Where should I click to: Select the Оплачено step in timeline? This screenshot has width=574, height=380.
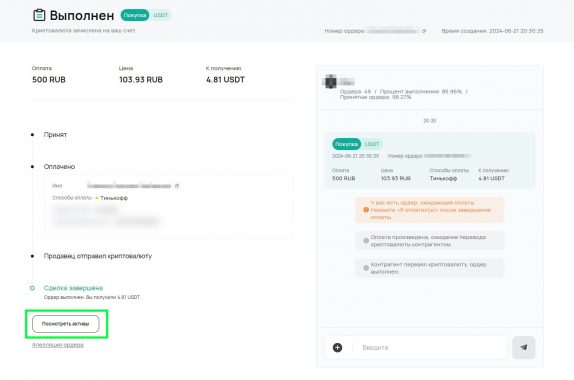59,167
